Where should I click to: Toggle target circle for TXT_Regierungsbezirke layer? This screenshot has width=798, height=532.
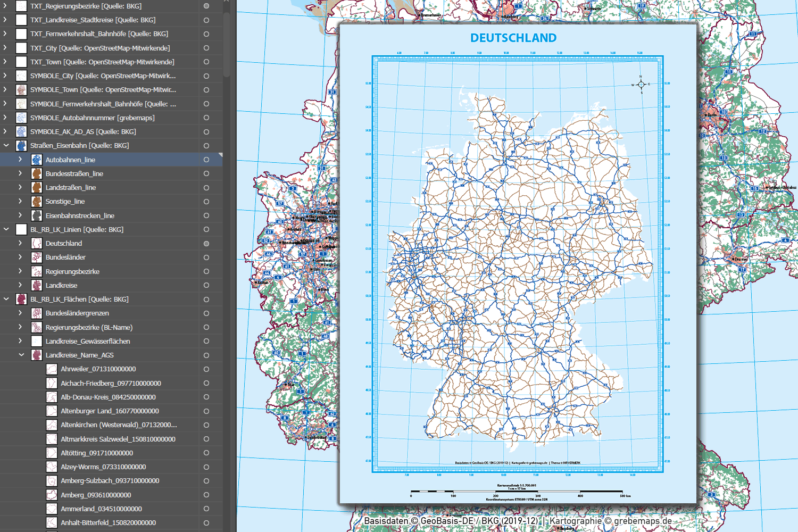pos(206,6)
